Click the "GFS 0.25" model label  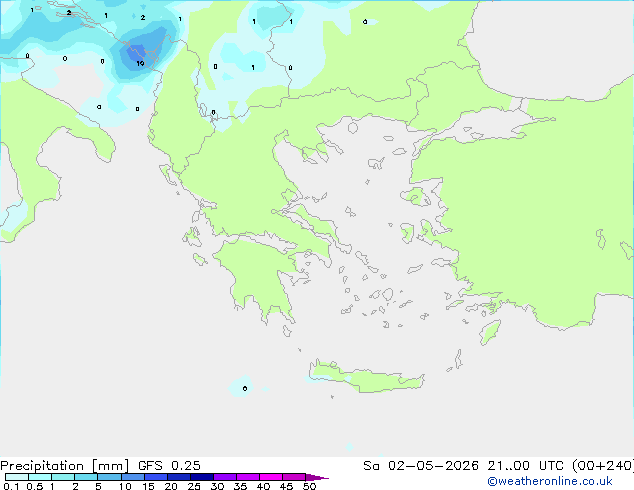169,466
